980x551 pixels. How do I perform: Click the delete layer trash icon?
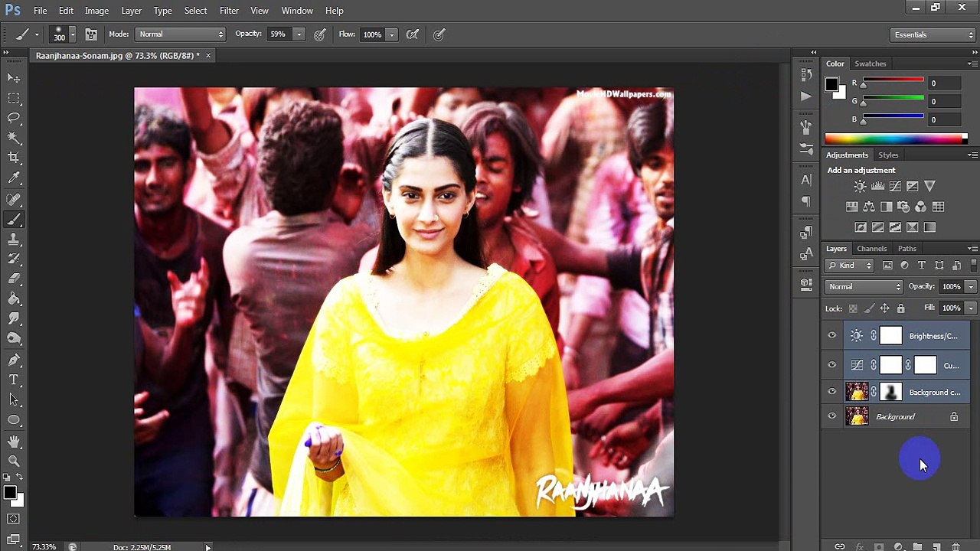coord(955,546)
